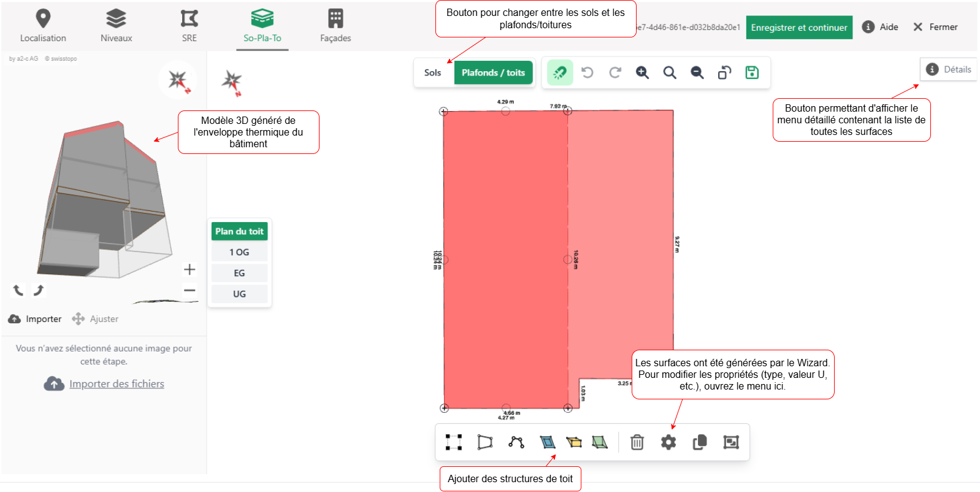Click Enregistrer et continuer
The height and width of the screenshot is (492, 980).
pos(799,28)
